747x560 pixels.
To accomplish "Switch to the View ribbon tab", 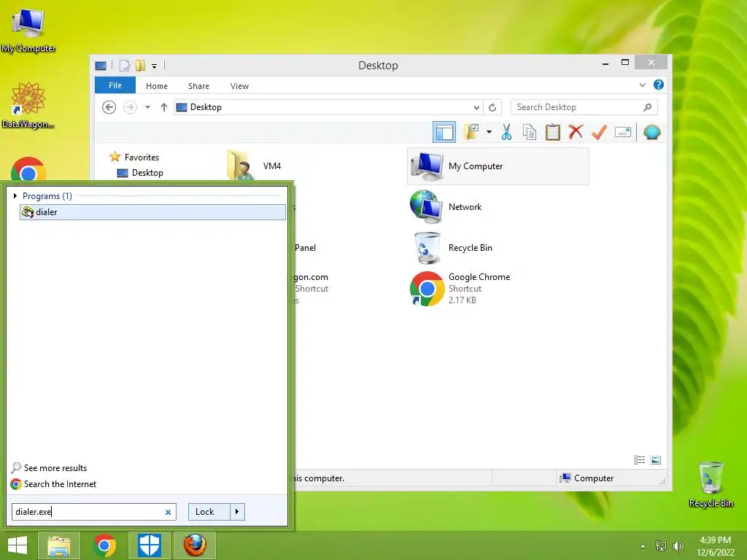I will coord(239,86).
